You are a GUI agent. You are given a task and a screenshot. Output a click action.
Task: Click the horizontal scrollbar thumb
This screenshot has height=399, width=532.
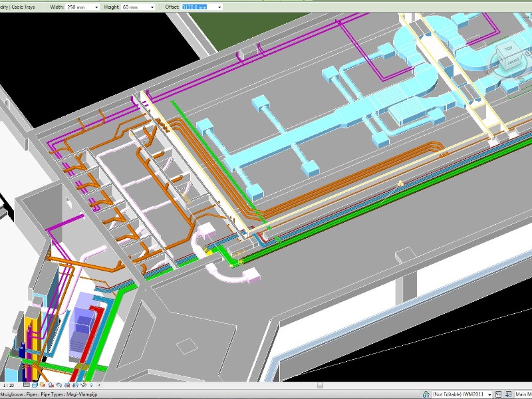tap(320, 385)
